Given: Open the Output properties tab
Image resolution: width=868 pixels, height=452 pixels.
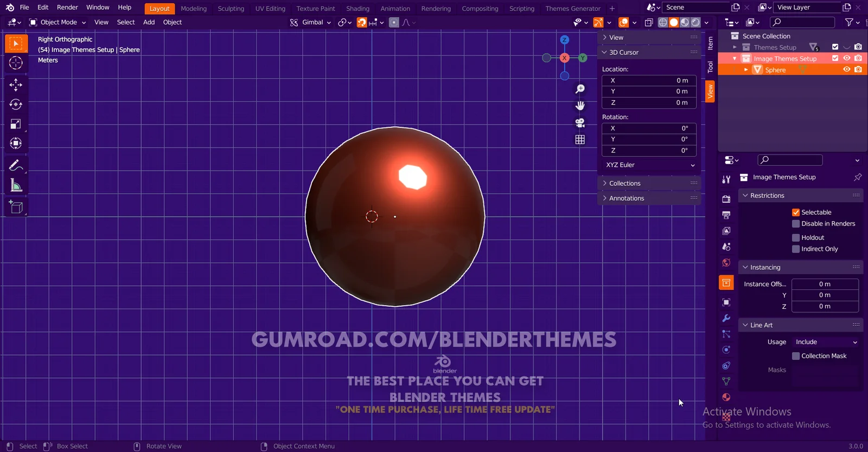Looking at the screenshot, I should point(726,215).
